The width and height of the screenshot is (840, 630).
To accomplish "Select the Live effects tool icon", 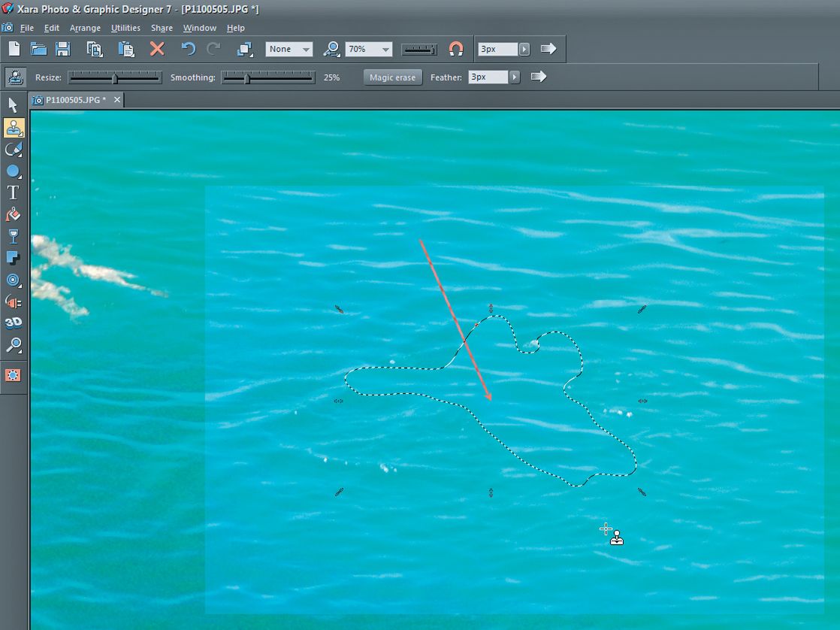I will click(x=14, y=375).
